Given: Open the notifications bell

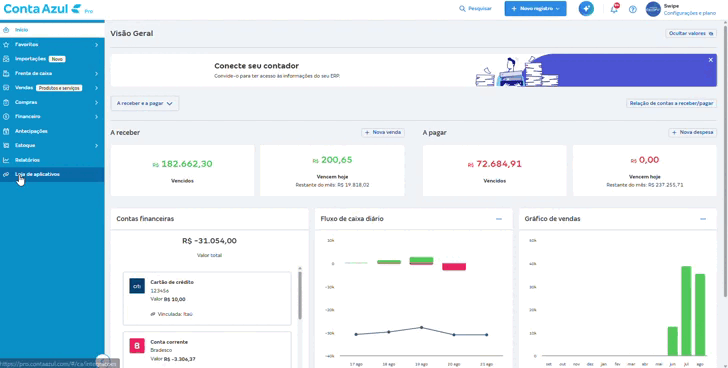Looking at the screenshot, I should click(614, 9).
